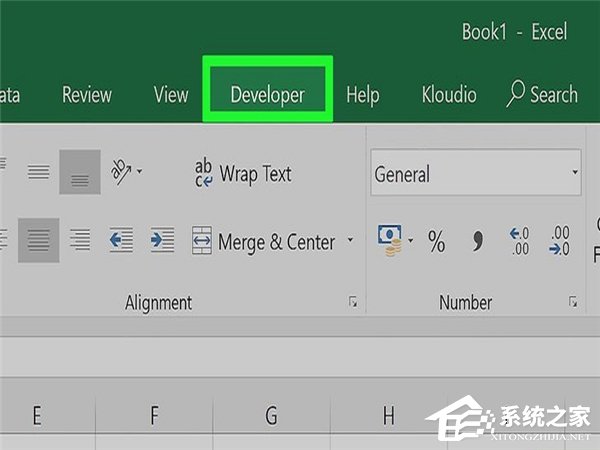Viewport: 600px width, 450px height.
Task: Apply Percent Style
Action: coord(436,241)
